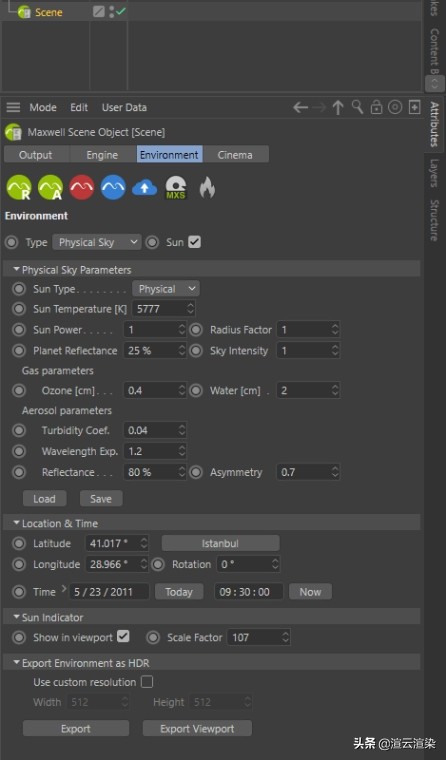
Task: Click the green R Maxwell render icon
Action: (19, 188)
